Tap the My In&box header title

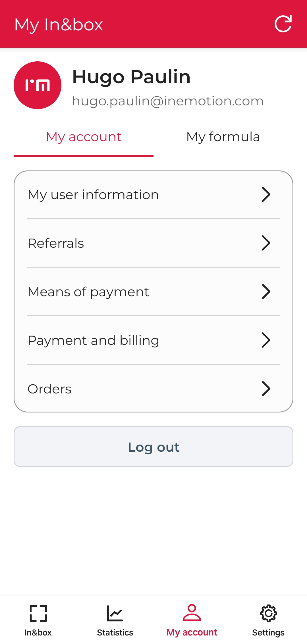(x=59, y=25)
